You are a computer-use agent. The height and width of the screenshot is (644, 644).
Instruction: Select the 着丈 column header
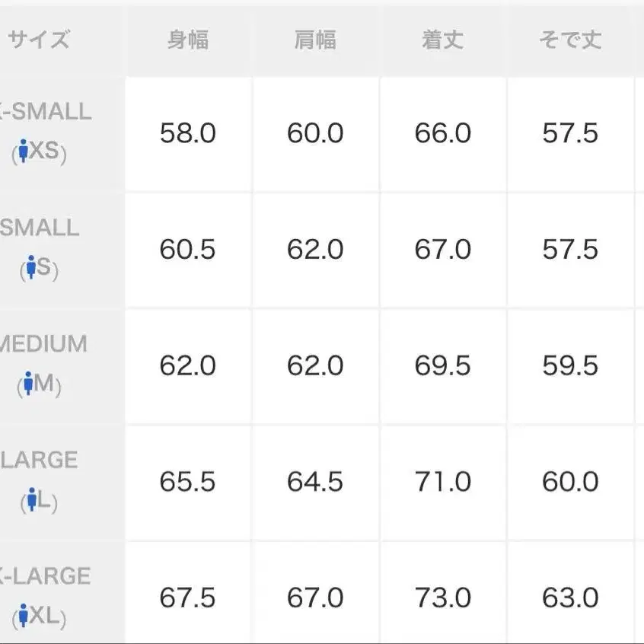coord(443,40)
